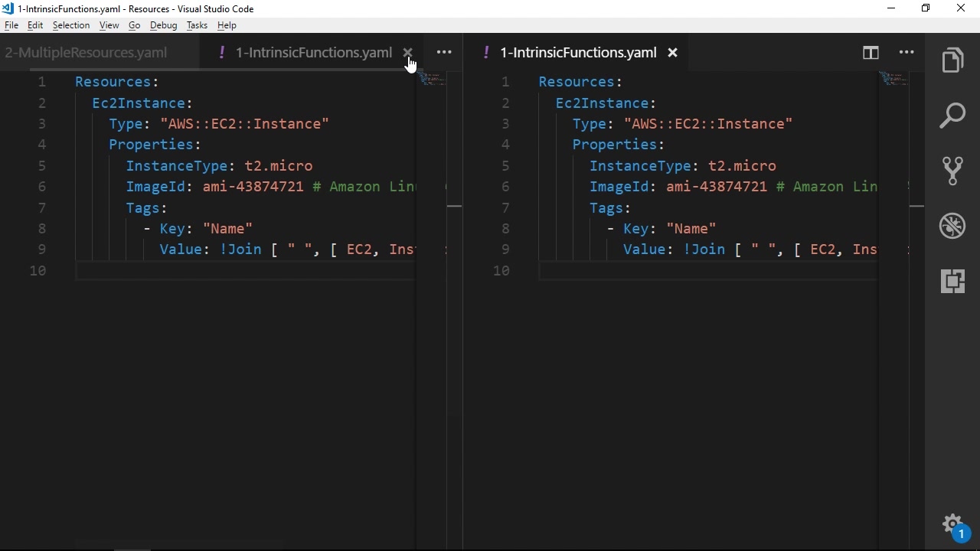Open the View menu
The width and height of the screenshot is (980, 551).
pos(109,25)
